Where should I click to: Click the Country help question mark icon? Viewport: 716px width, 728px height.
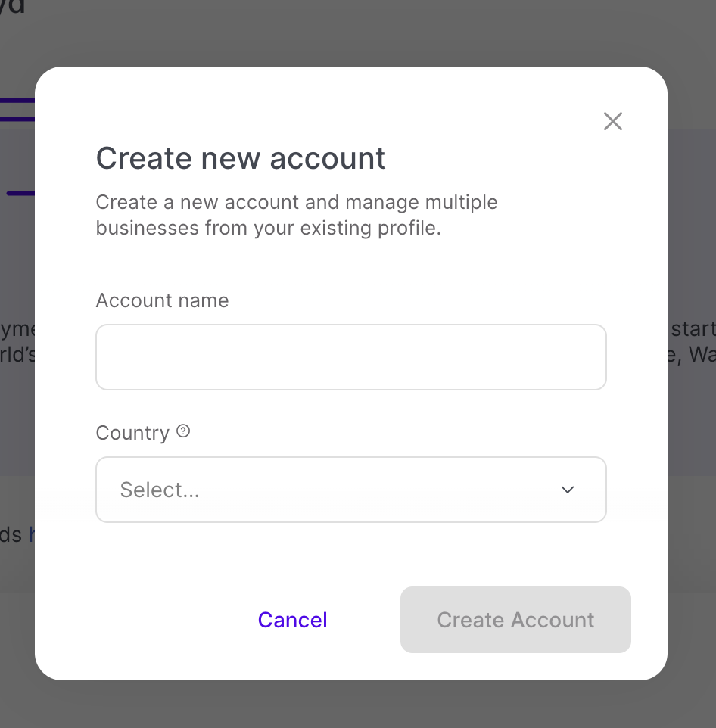[x=183, y=431]
